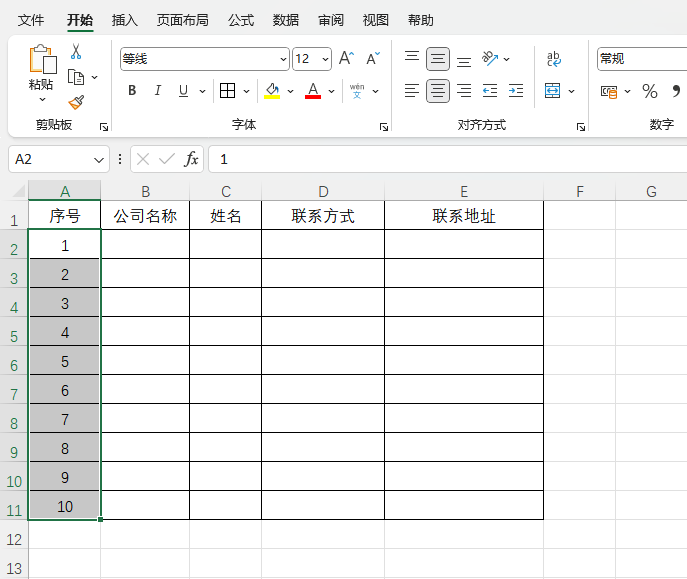Open number format dropdown 常规

641,59
